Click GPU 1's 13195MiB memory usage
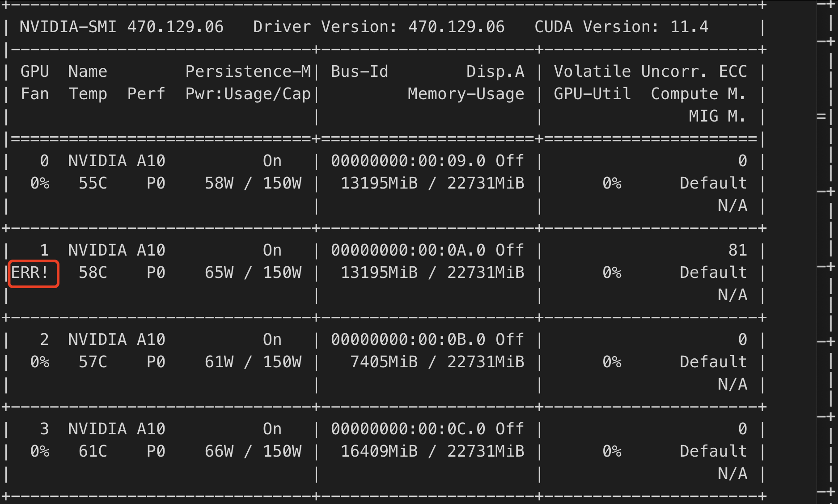The width and height of the screenshot is (838, 504). [432, 273]
